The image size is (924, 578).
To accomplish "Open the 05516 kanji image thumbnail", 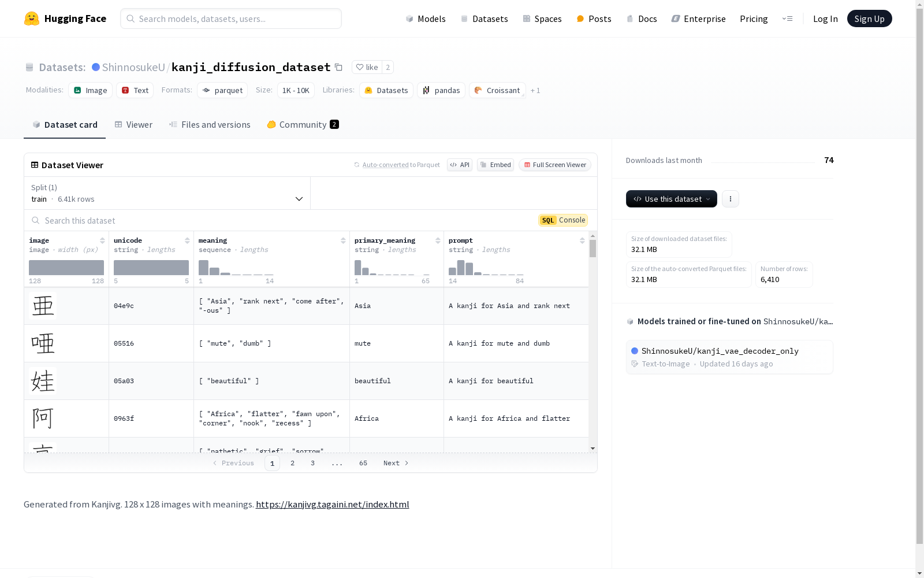I will pos(43,343).
